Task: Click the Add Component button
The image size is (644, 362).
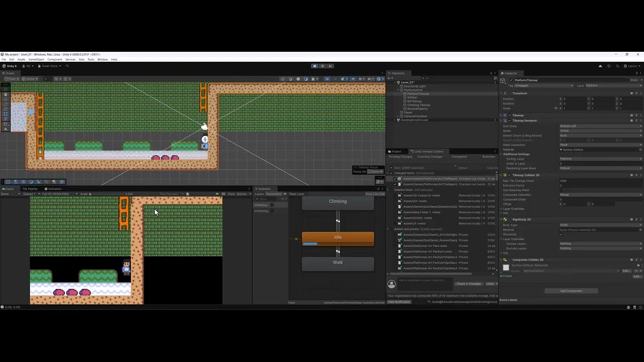Action: (571, 291)
